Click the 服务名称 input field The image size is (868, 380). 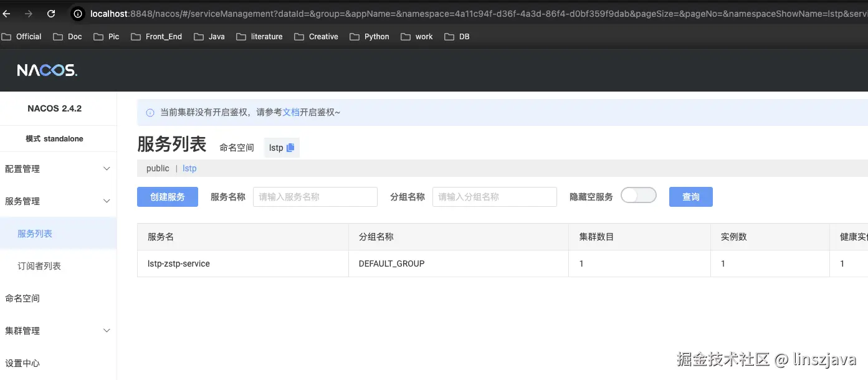315,197
